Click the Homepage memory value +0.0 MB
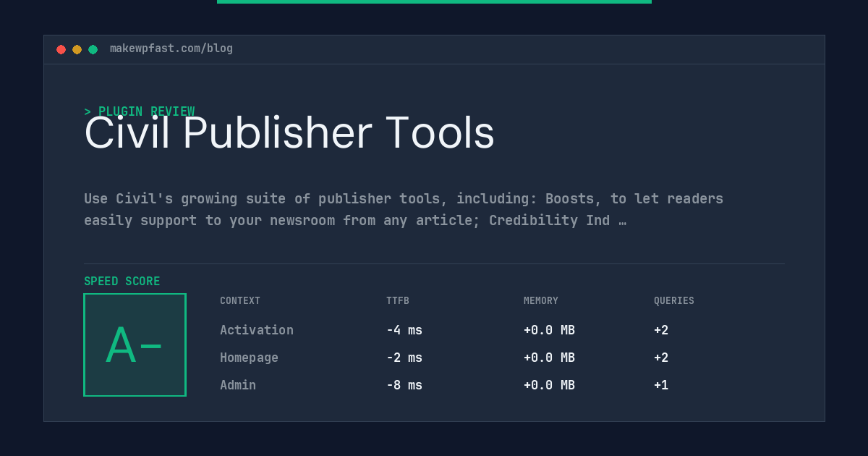 click(549, 358)
